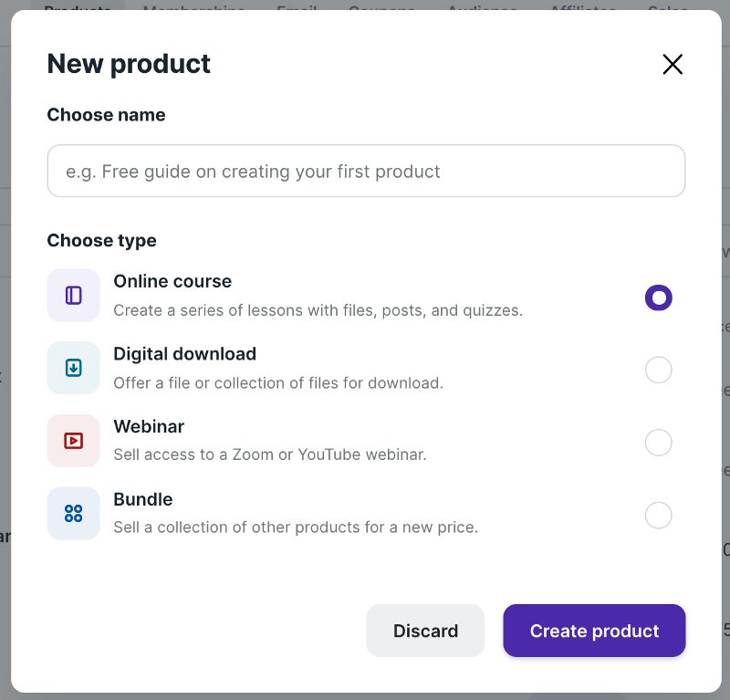This screenshot has width=730, height=700.
Task: Click the "Webinar" title text
Action: tap(149, 427)
